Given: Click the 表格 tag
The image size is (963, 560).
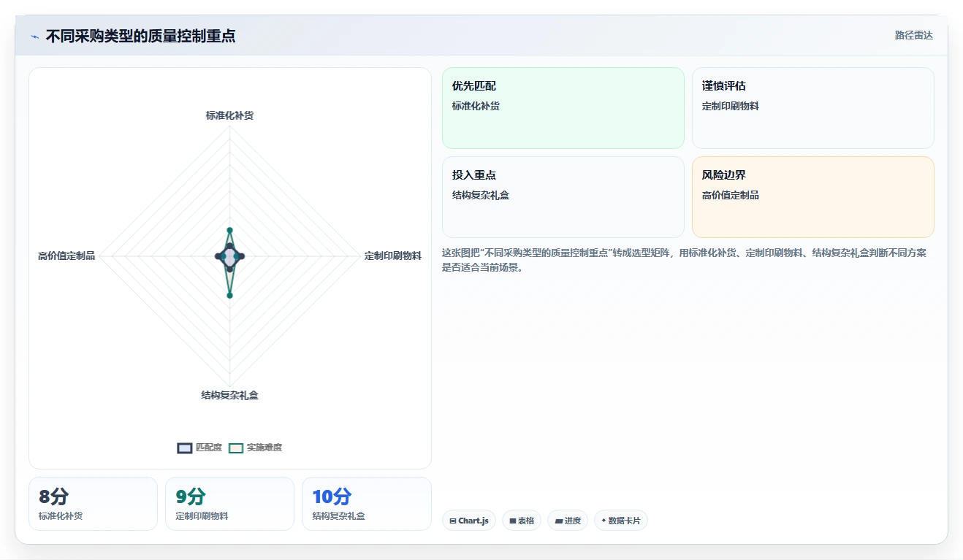Looking at the screenshot, I should coord(522,521).
